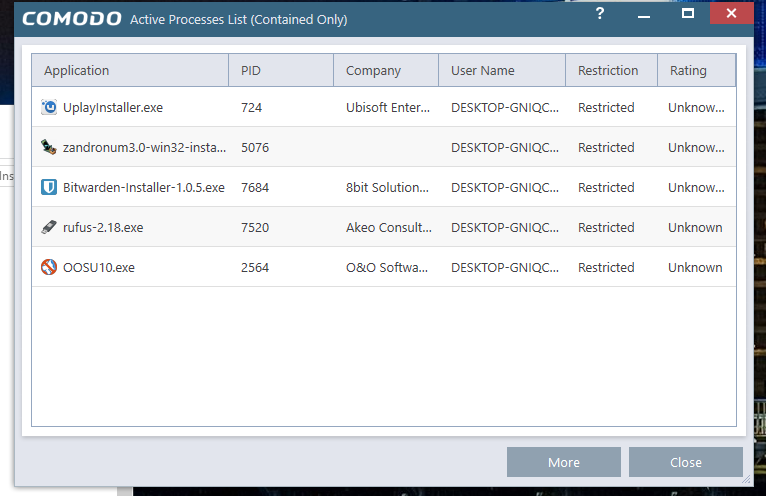Viewport: 766px width, 496px height.
Task: Click user name cell in Bitwarden row
Action: point(505,188)
